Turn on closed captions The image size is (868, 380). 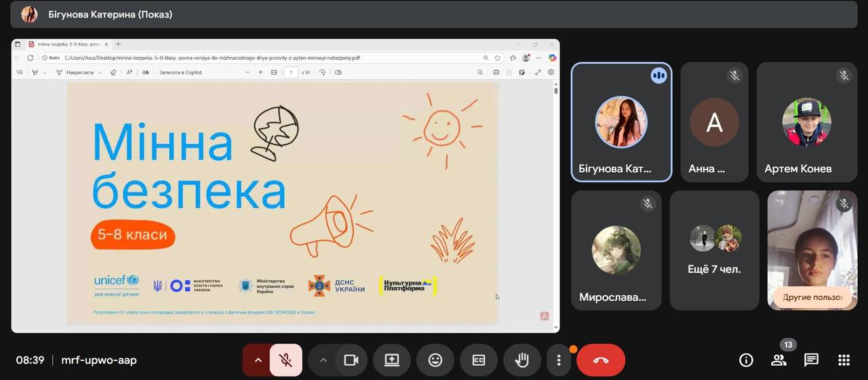pyautogui.click(x=479, y=360)
